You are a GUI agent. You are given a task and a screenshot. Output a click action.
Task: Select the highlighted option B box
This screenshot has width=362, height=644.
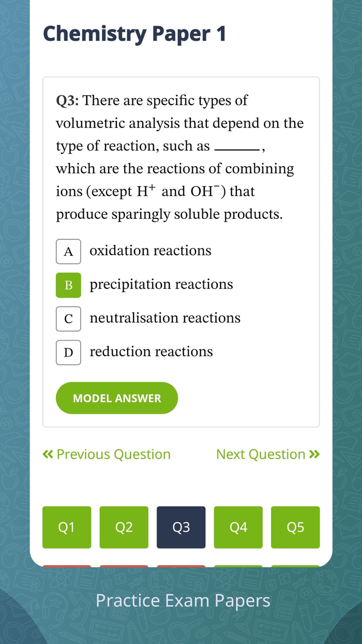[68, 285]
